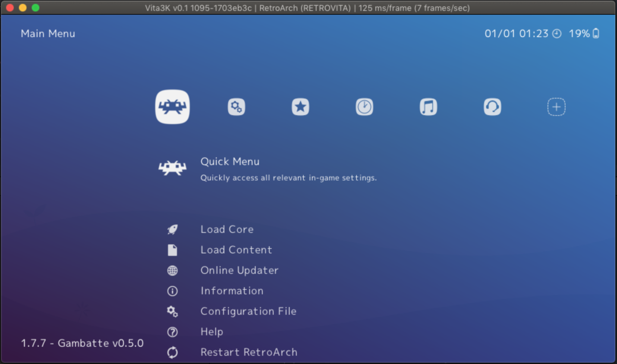Viewport: 617px width, 364px height.
Task: Click 'Quickly access all relevant in-game settings' description
Action: click(289, 178)
